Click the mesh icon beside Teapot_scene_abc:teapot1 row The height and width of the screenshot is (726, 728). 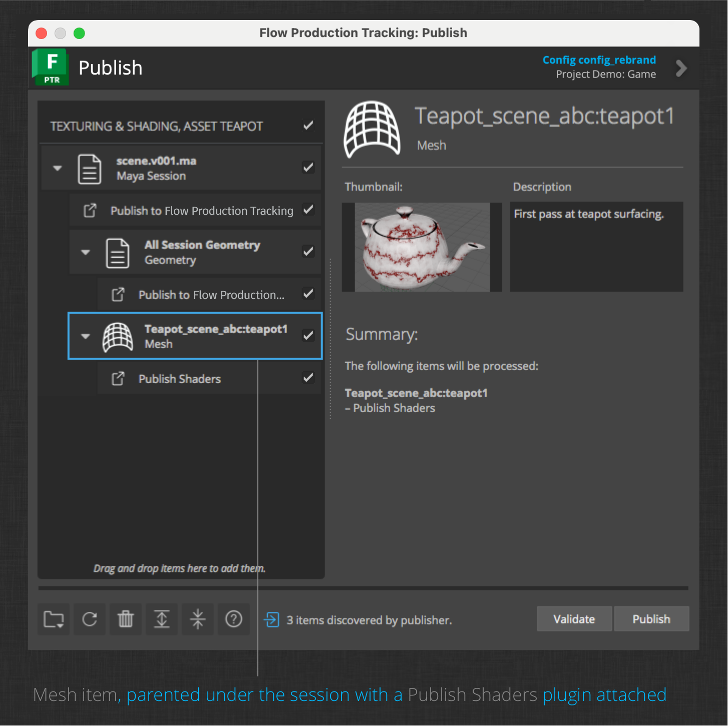(x=118, y=337)
